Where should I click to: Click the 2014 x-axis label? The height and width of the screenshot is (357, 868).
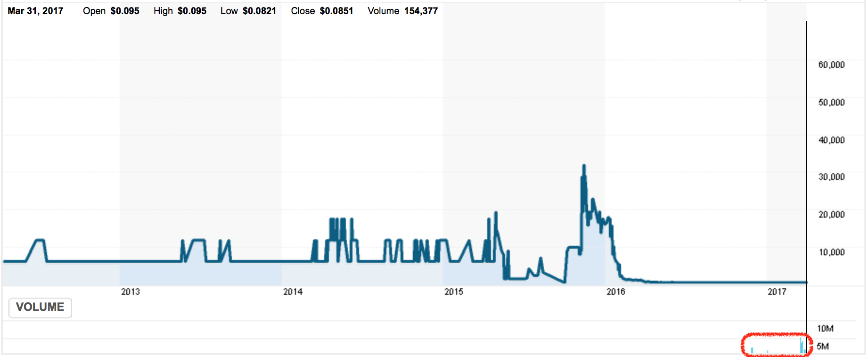(293, 292)
